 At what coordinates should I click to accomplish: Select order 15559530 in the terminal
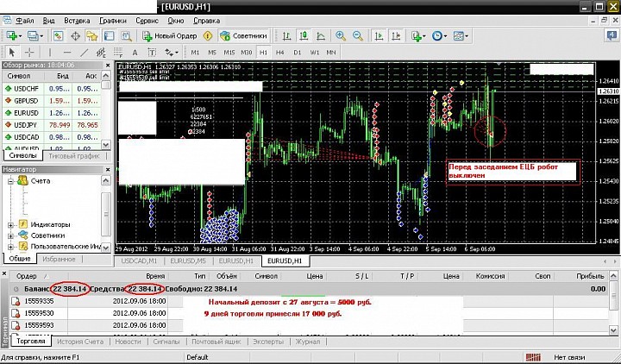click(309, 313)
